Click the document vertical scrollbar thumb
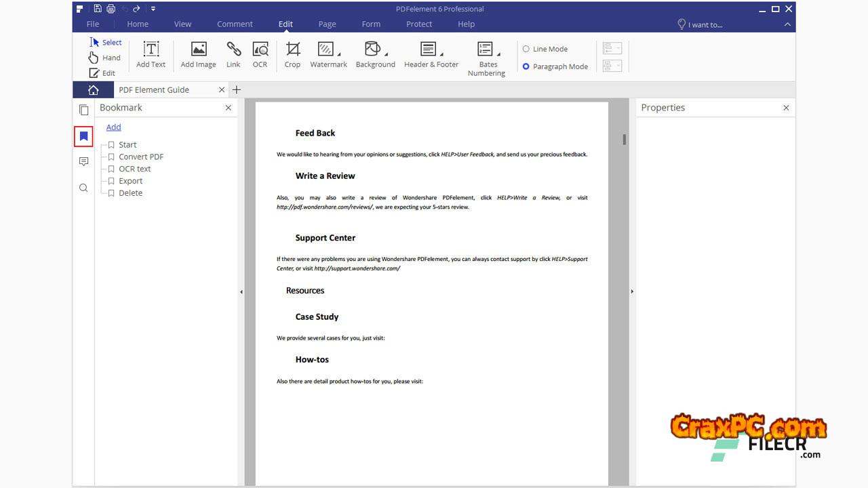The height and width of the screenshot is (488, 868). (x=624, y=139)
